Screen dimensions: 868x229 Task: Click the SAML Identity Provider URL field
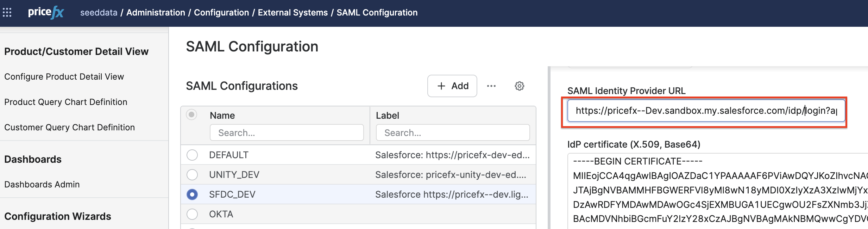pyautogui.click(x=706, y=111)
